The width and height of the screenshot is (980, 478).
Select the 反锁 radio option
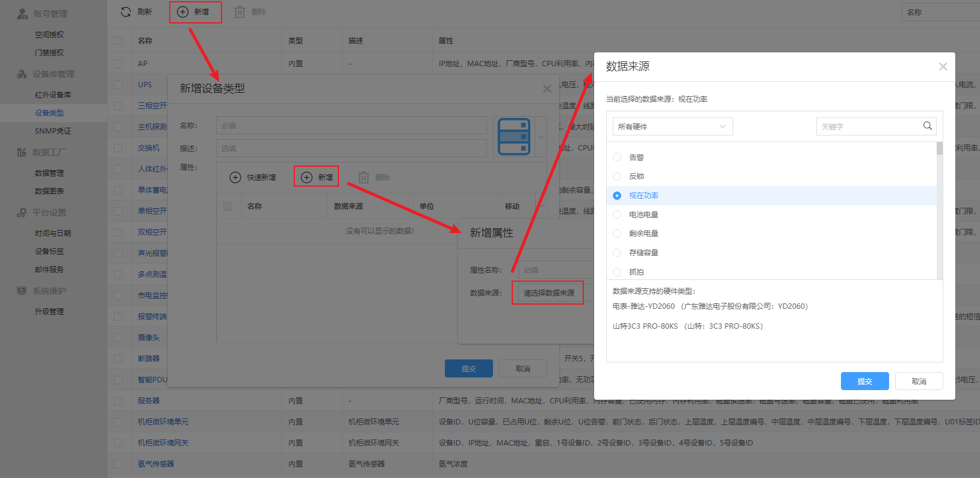(x=617, y=176)
